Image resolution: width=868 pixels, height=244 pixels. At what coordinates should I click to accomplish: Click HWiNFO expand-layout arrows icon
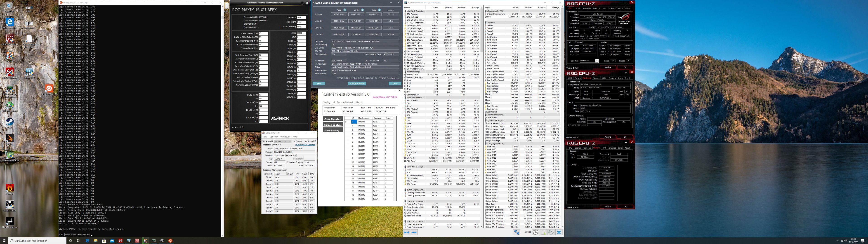click(407, 232)
